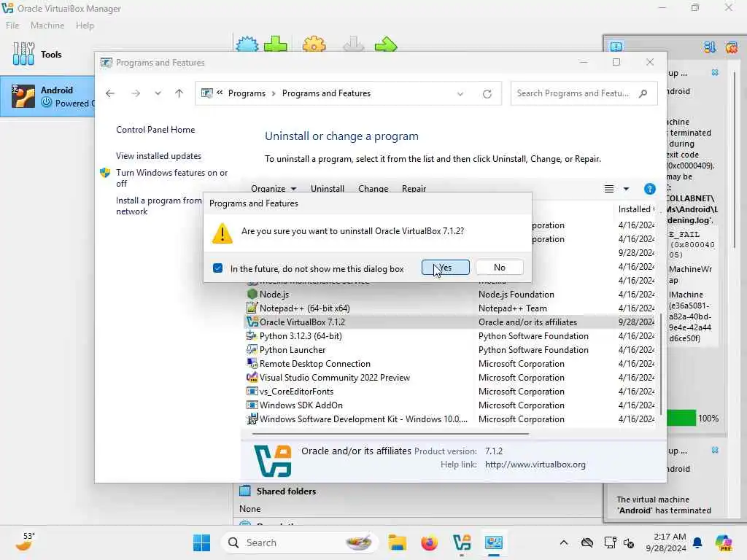
Task: Click VirtualBox icon on the taskbar
Action: pos(461,542)
